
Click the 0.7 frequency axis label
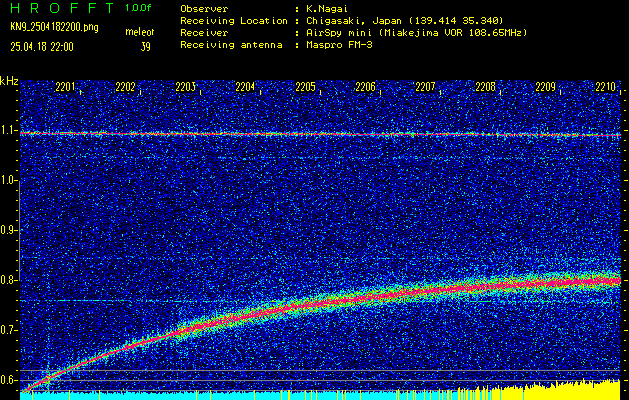point(8,331)
